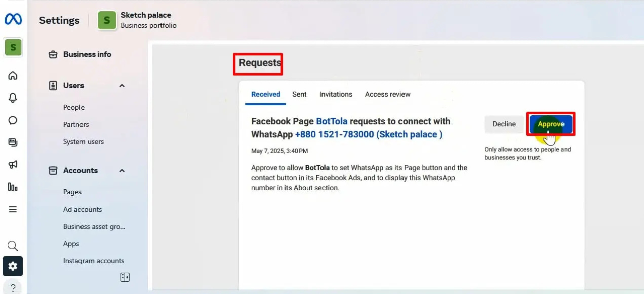This screenshot has height=294, width=644.
Task: Collapse the Users section chevron
Action: 122,86
